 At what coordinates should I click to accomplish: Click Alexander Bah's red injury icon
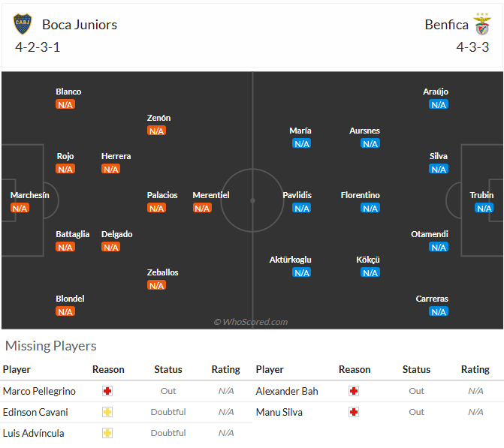(354, 391)
